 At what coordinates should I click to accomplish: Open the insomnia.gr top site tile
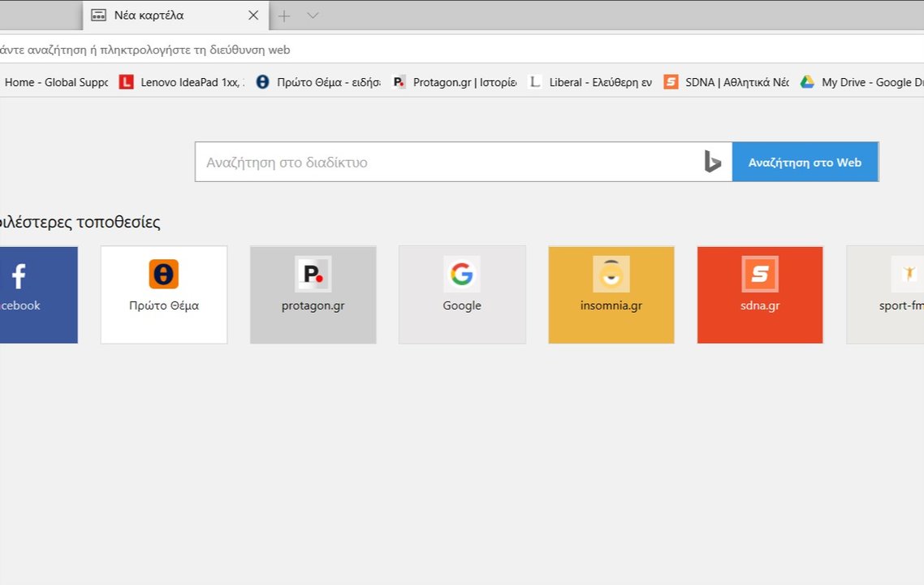[x=611, y=295]
